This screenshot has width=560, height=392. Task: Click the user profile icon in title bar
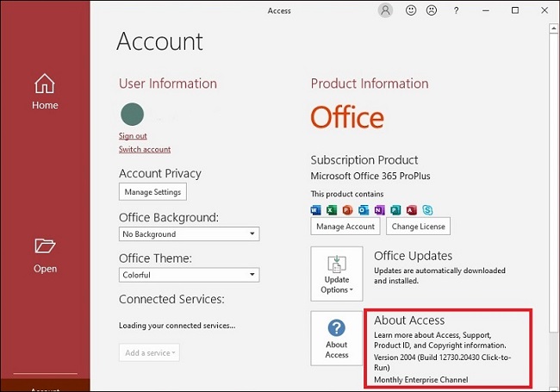point(385,10)
